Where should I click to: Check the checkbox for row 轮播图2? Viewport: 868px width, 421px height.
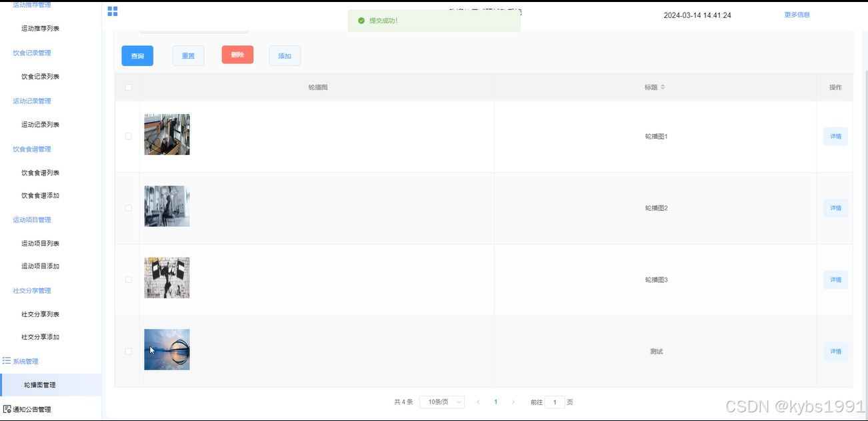[129, 208]
